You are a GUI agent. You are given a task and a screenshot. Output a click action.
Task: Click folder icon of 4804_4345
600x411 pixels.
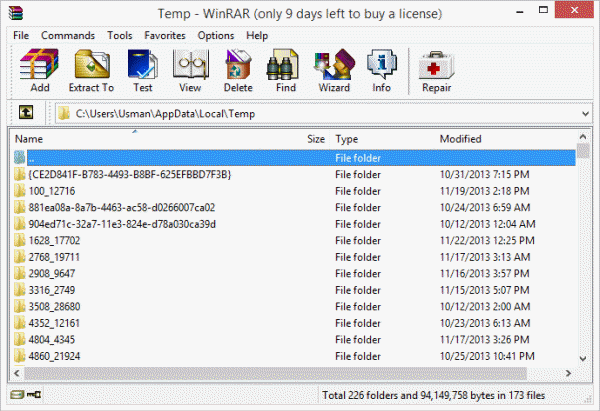pyautogui.click(x=20, y=339)
